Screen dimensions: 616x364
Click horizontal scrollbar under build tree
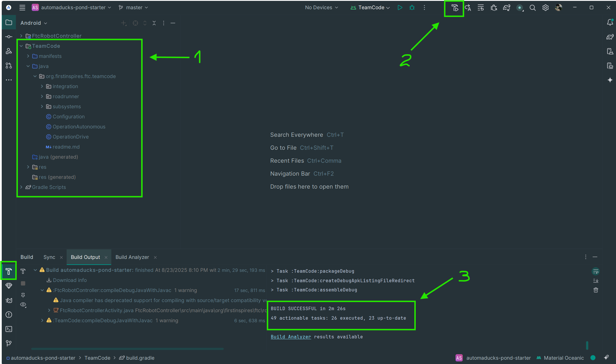127,349
